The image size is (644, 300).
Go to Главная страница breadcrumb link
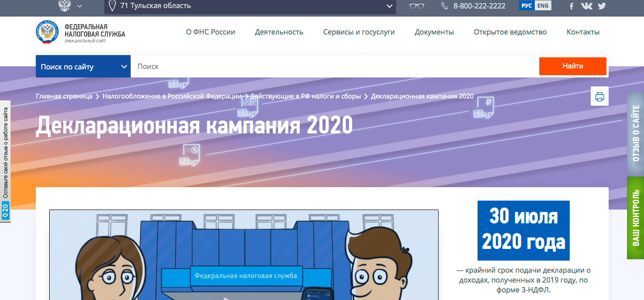(64, 96)
